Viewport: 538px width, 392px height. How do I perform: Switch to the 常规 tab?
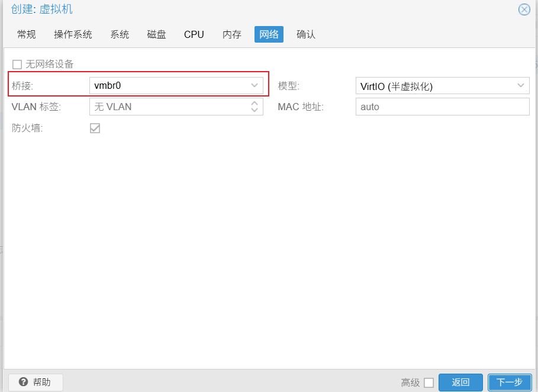(x=27, y=34)
